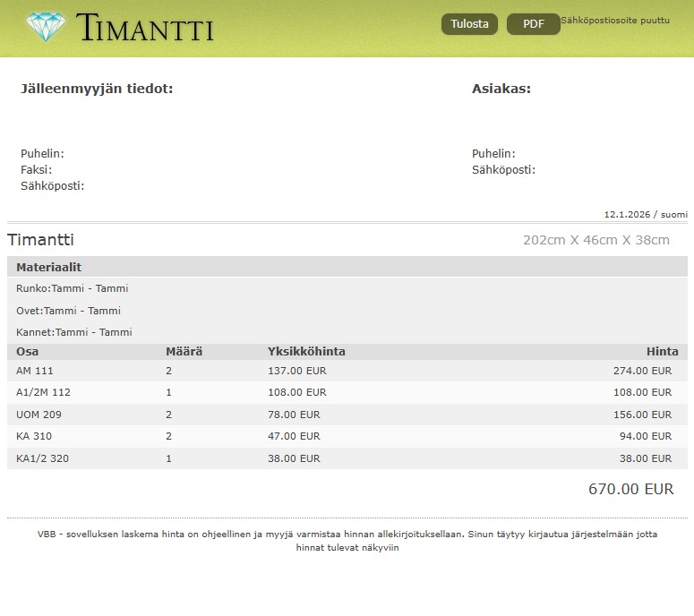
Task: Click the Yksikköhinta column header
Action: coord(306,352)
